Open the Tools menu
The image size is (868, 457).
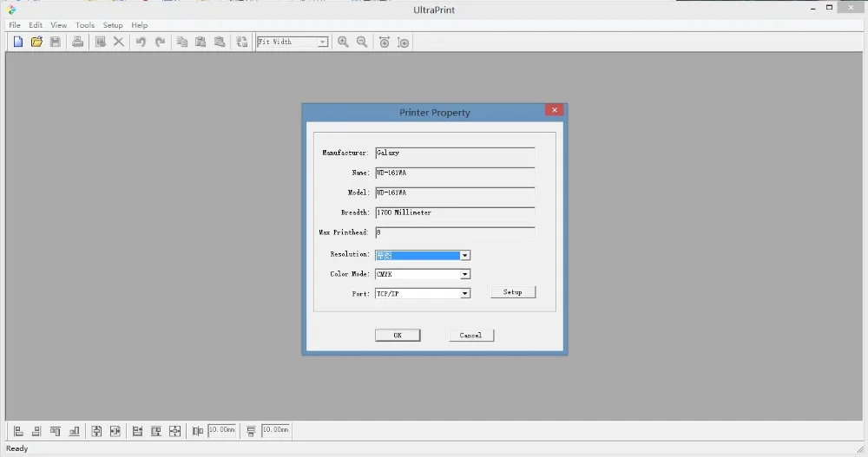(85, 25)
